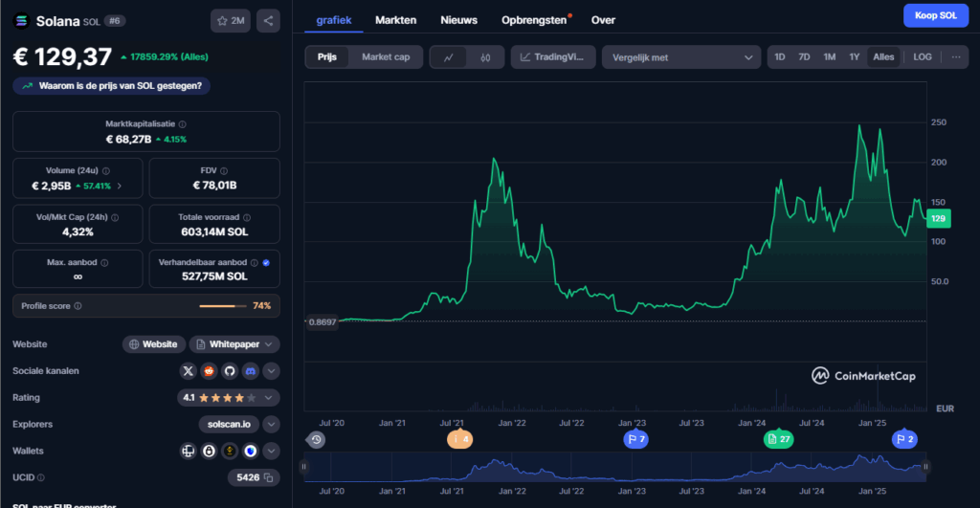Expand more Explorers options
Image resolution: width=980 pixels, height=508 pixels.
(x=271, y=424)
